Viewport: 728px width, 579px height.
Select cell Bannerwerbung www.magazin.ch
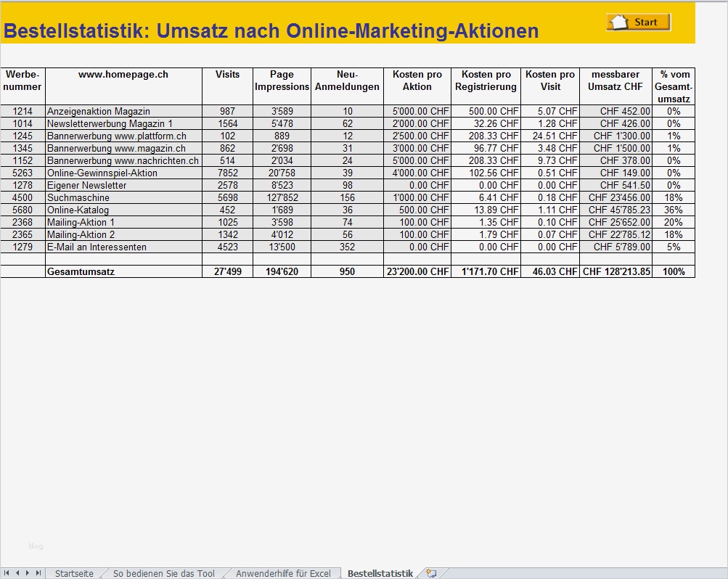click(123, 148)
